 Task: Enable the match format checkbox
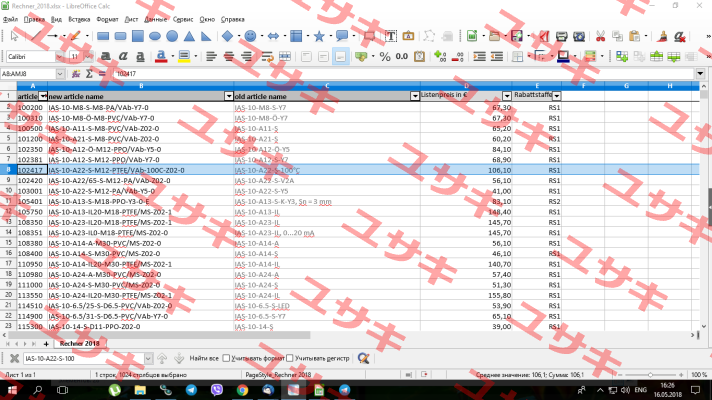(x=226, y=358)
